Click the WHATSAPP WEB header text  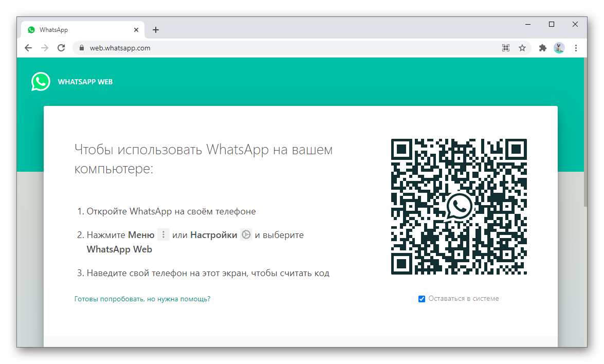point(85,82)
